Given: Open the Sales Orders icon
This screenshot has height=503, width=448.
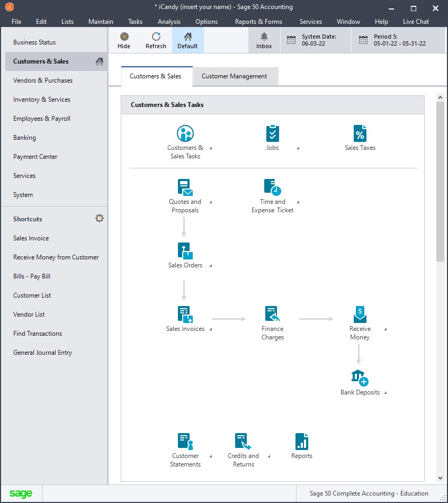Looking at the screenshot, I should 185,251.
